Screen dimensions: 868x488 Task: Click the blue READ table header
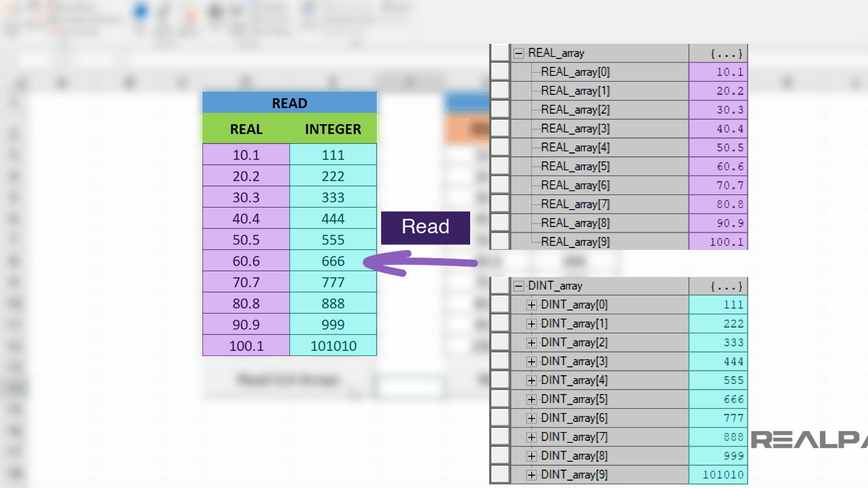[x=289, y=103]
